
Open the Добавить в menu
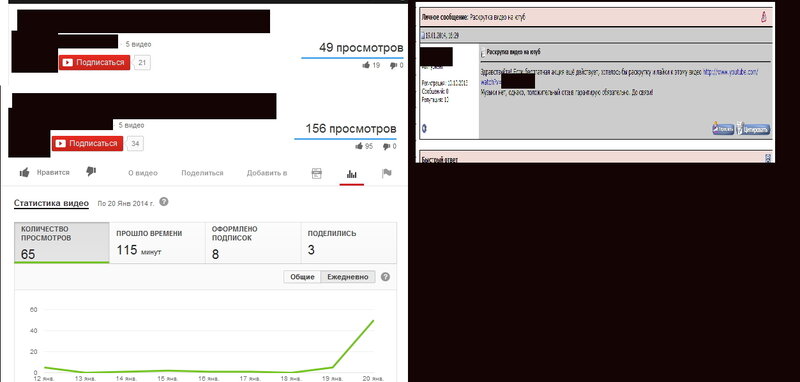pyautogui.click(x=267, y=173)
